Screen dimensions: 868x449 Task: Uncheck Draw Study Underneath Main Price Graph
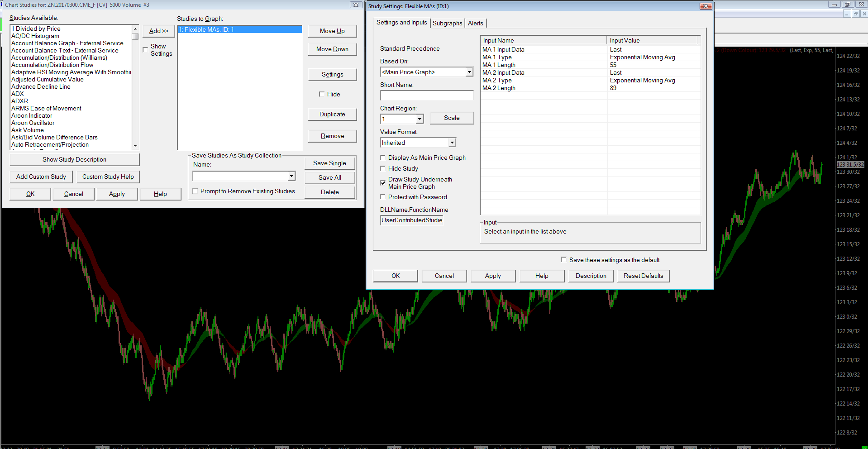click(383, 183)
